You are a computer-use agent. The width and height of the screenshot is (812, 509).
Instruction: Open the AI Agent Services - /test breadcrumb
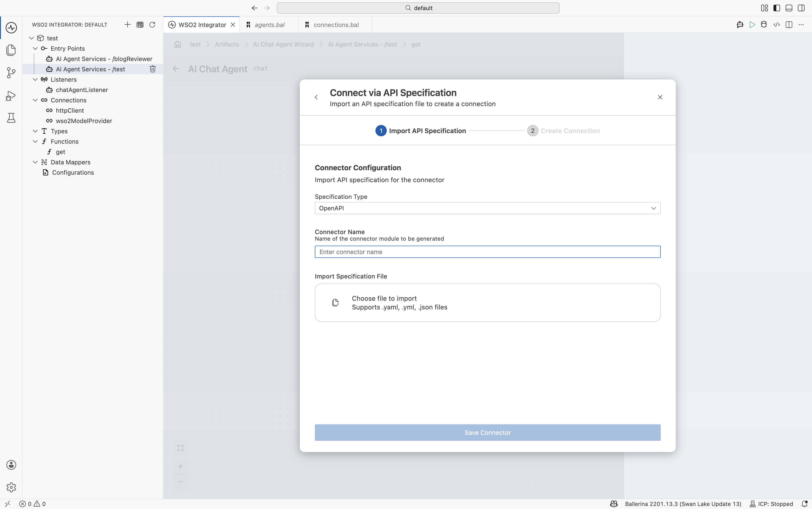point(362,44)
